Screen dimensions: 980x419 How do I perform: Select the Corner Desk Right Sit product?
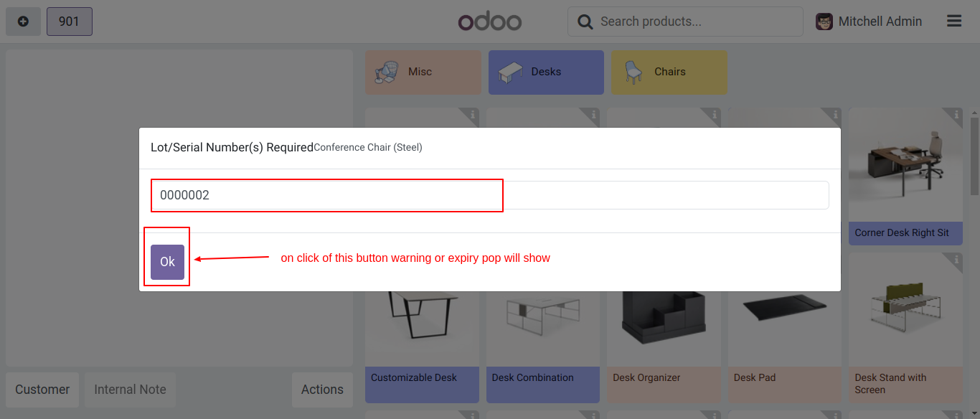[905, 176]
